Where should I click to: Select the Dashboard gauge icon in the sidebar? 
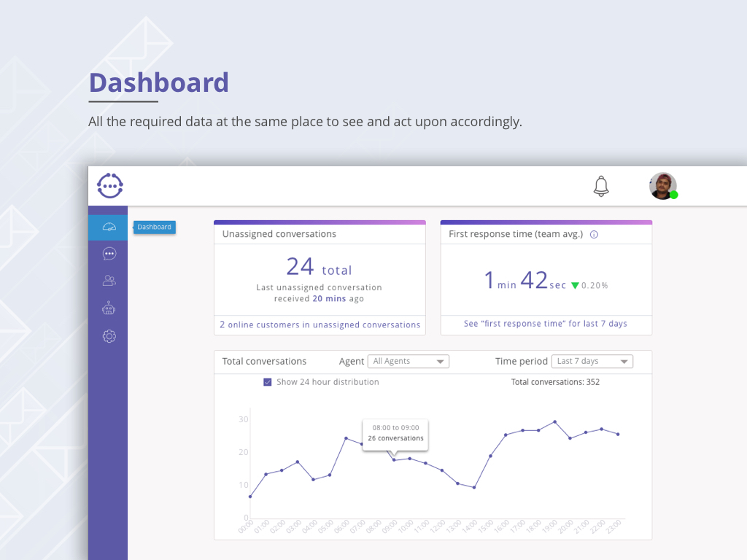(109, 227)
